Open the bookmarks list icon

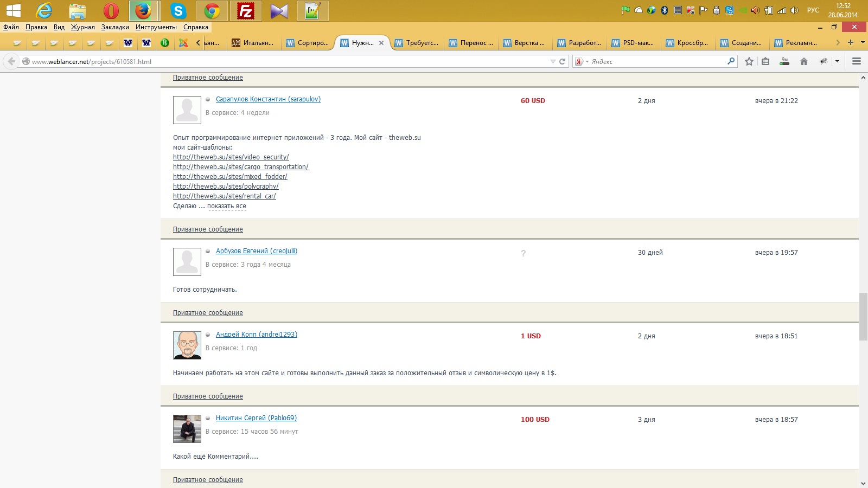(x=765, y=62)
